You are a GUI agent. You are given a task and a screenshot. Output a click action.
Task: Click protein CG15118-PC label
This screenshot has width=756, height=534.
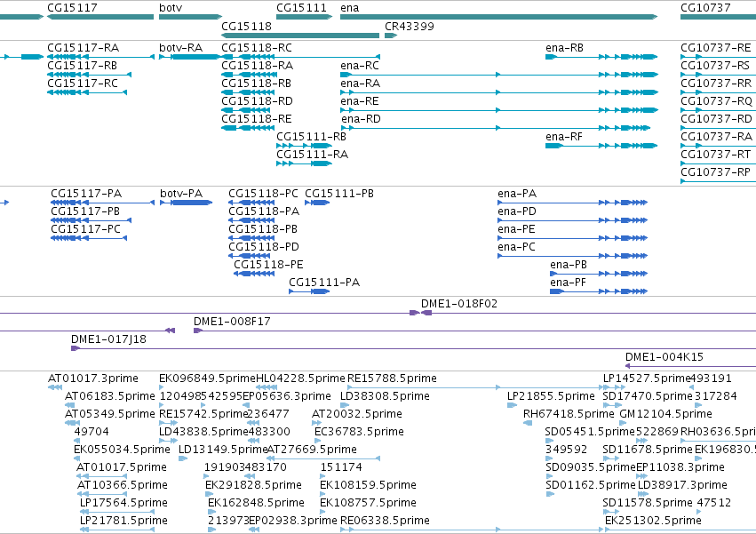point(263,194)
